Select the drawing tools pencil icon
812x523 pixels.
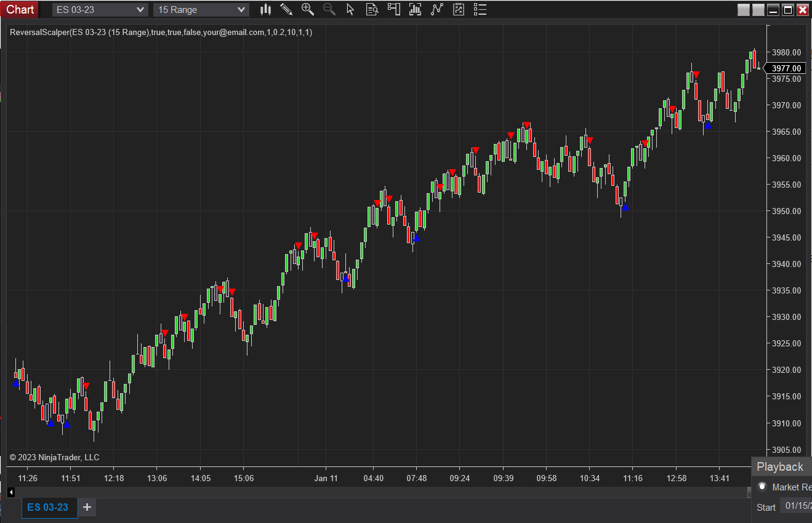286,9
